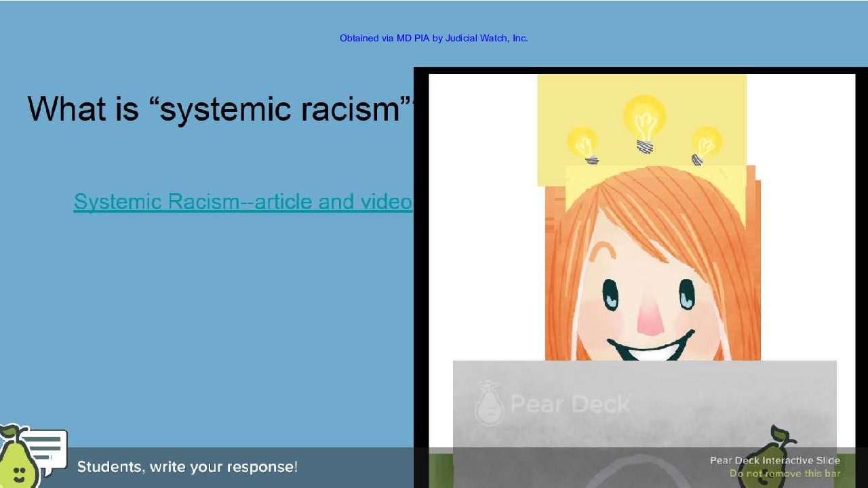Click the Pear Deck wordmark in gray box
This screenshot has height=488, width=868.
[570, 404]
